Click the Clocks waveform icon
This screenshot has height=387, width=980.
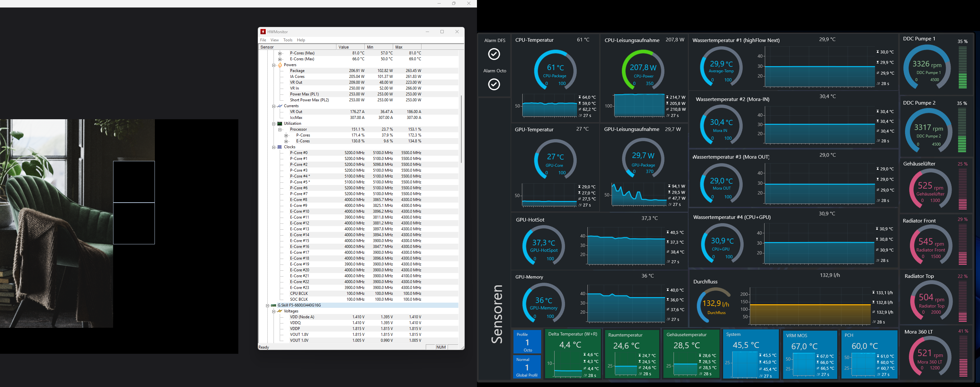tap(280, 147)
